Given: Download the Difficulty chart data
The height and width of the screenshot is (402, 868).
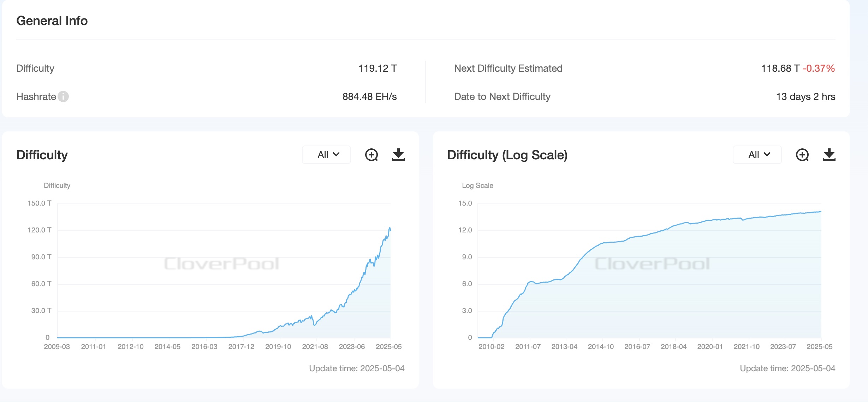Looking at the screenshot, I should (398, 155).
